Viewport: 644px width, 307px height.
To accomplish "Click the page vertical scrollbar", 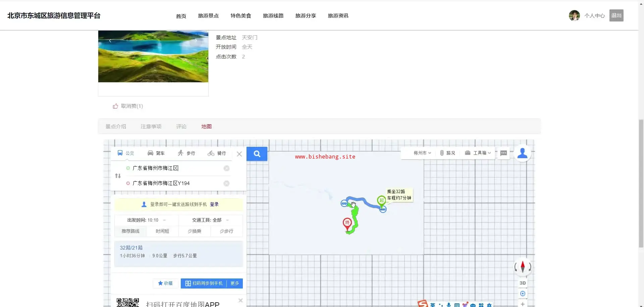I will coord(641,183).
